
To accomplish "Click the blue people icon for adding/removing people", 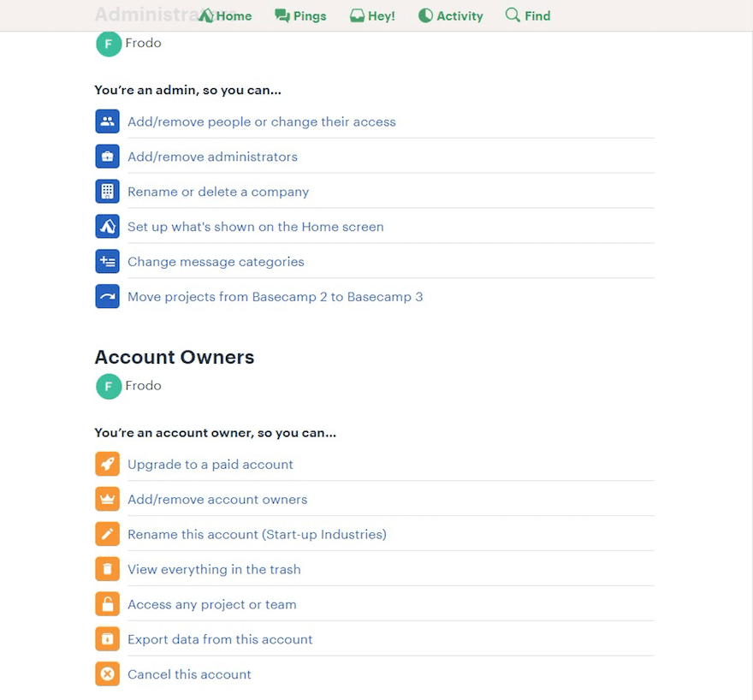I will point(107,122).
